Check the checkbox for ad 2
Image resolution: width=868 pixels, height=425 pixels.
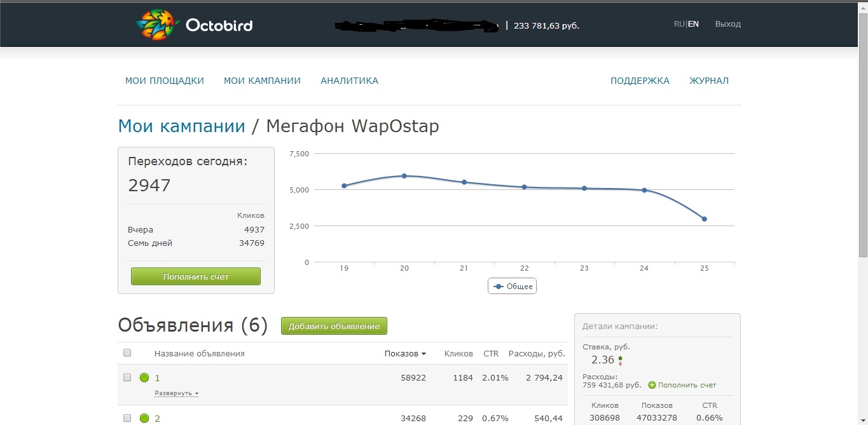coord(127,417)
